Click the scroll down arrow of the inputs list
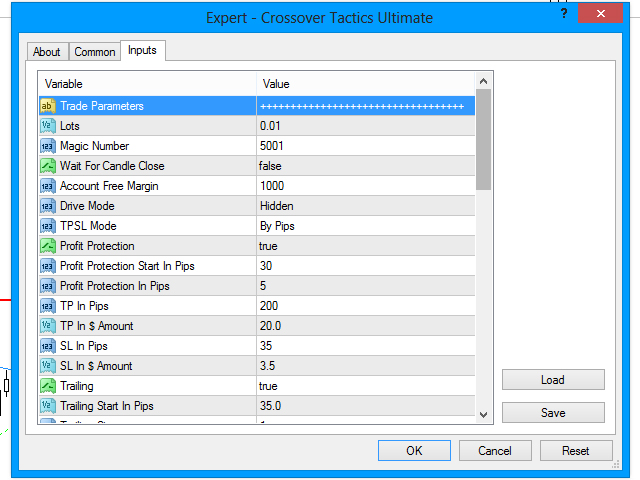Image resolution: width=640 pixels, height=480 pixels. [484, 415]
